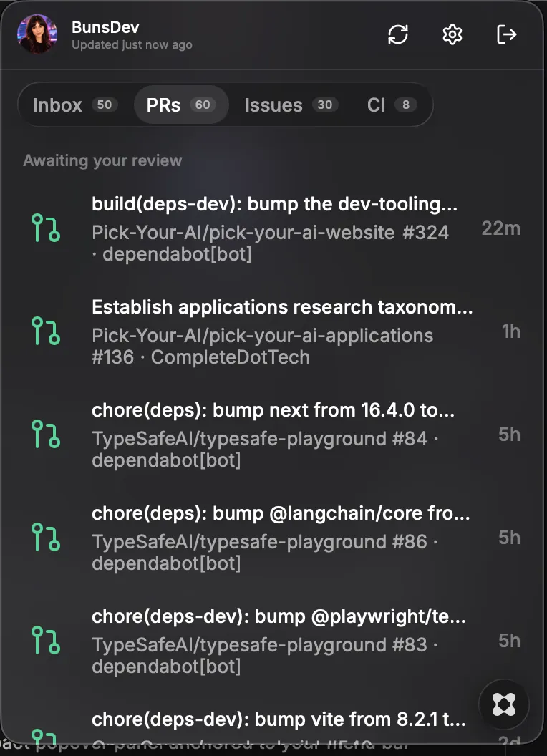Click pull request icon for typesafe-playground #84
The width and height of the screenshot is (547, 756).
(x=45, y=435)
